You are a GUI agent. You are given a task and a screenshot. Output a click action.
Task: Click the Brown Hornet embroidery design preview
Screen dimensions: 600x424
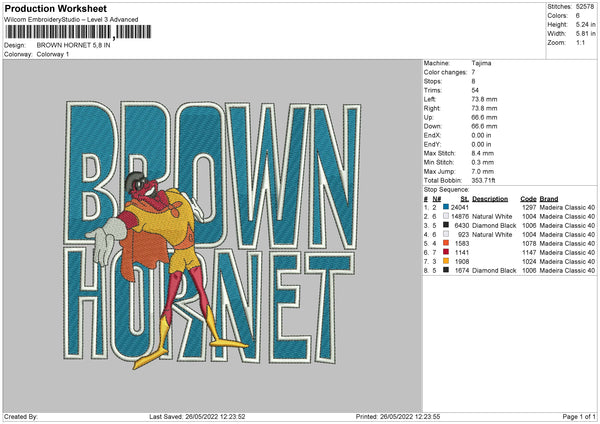click(212, 235)
